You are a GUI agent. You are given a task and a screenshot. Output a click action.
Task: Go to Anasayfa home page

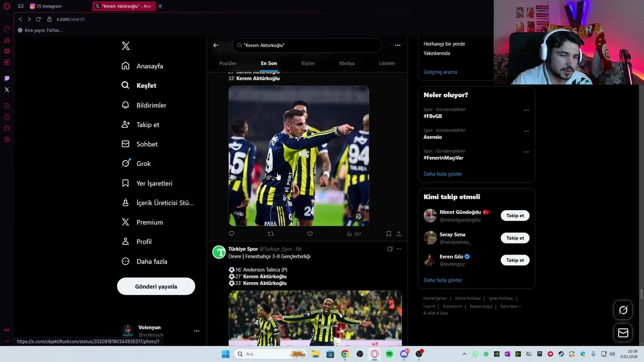tap(143, 66)
